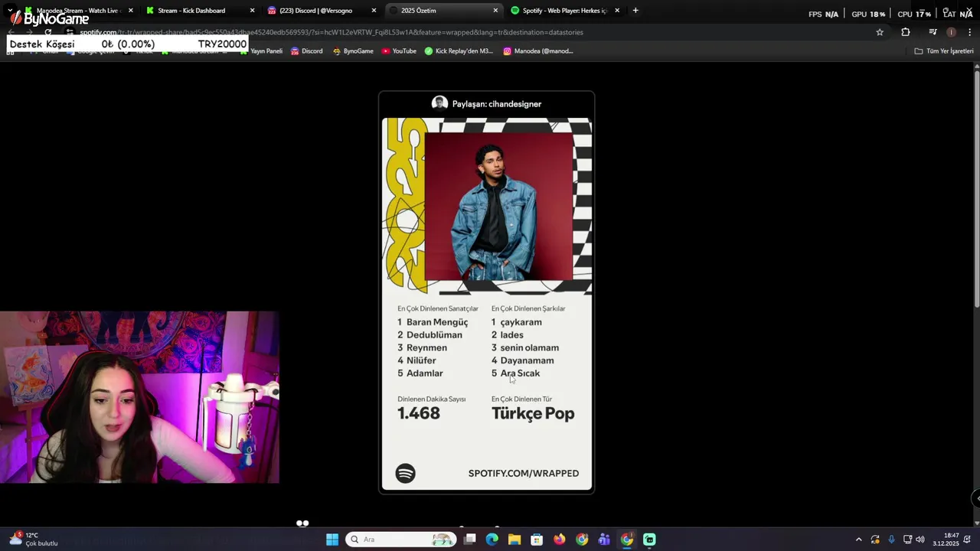Open the Chrome profile avatar

[951, 32]
